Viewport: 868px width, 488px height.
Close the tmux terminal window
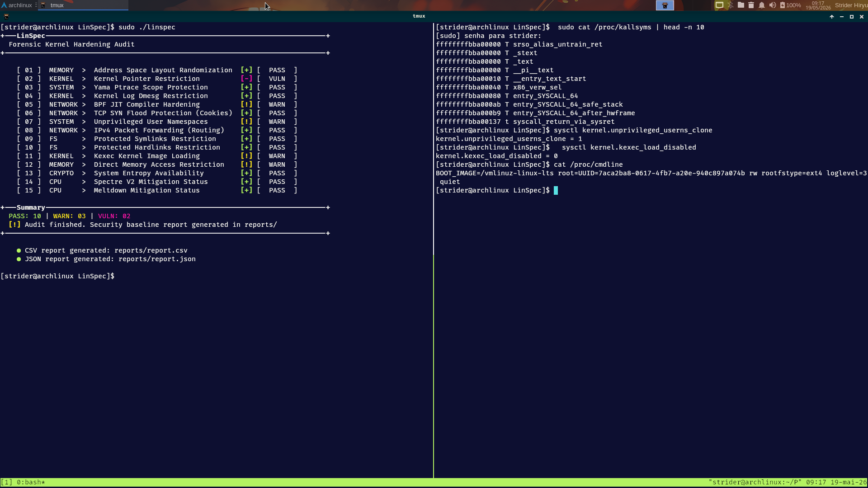pyautogui.click(x=861, y=17)
